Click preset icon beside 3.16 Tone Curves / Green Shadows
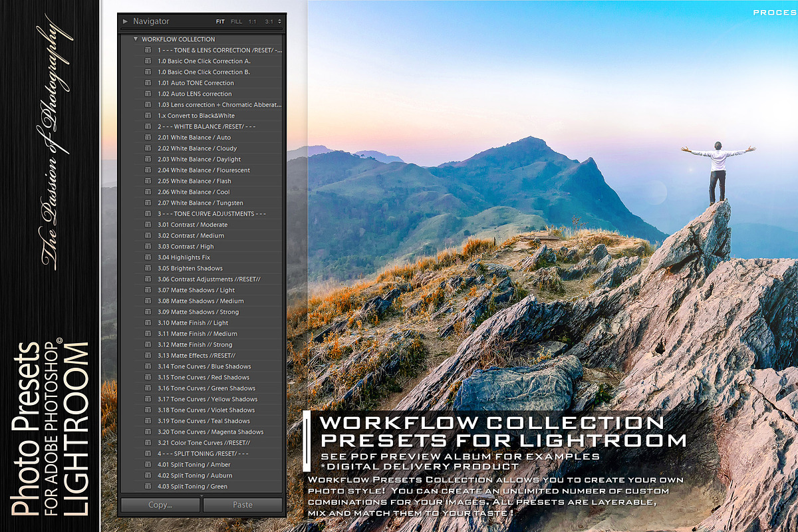 coord(148,388)
